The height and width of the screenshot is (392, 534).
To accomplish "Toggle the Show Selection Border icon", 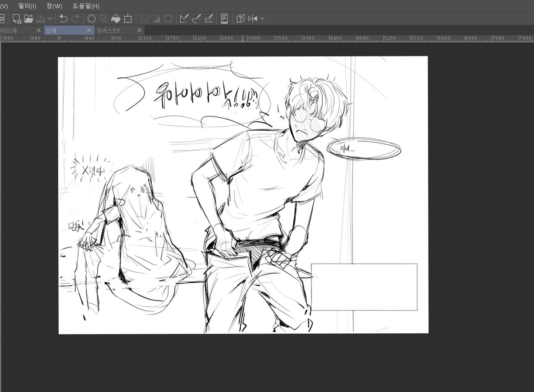I will pos(168,19).
